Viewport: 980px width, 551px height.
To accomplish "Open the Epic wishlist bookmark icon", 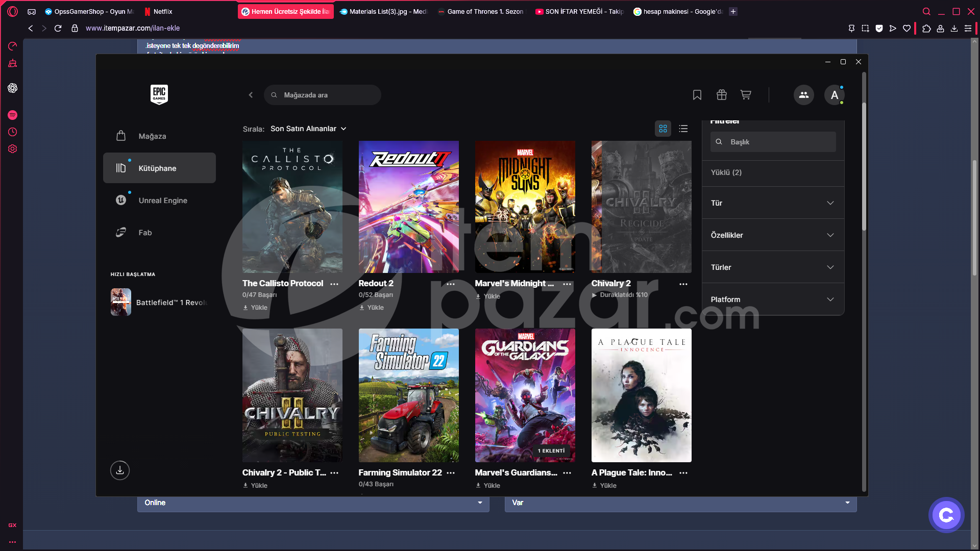I will pos(697,95).
